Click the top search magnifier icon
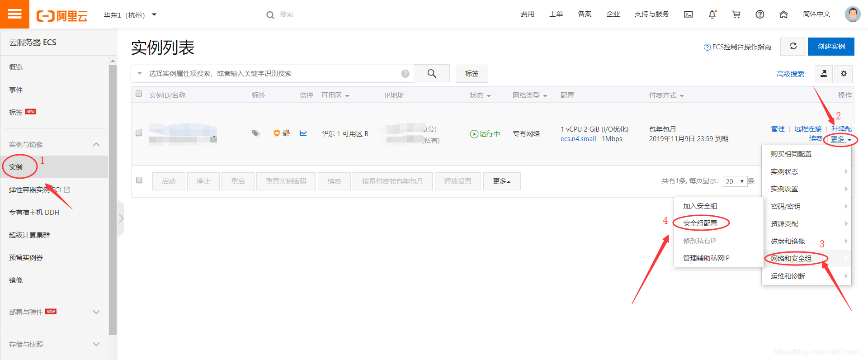868x360 pixels. pos(270,15)
